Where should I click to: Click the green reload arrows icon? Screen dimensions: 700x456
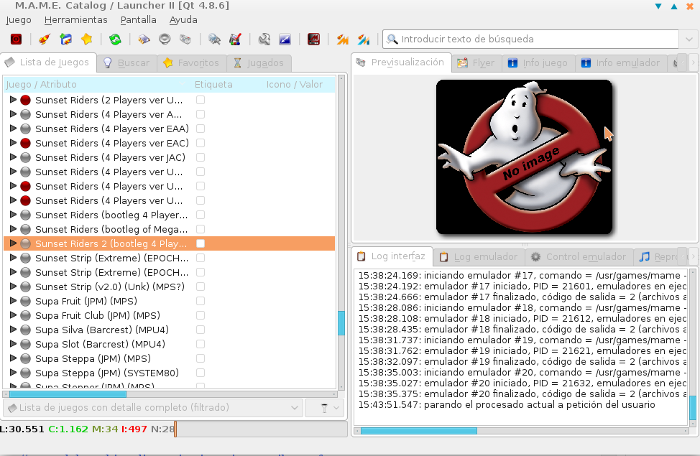[x=115, y=39]
